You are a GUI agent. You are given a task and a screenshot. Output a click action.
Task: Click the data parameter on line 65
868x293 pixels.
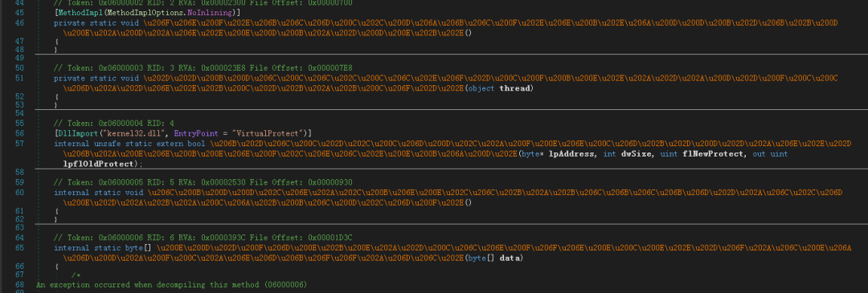(x=511, y=258)
